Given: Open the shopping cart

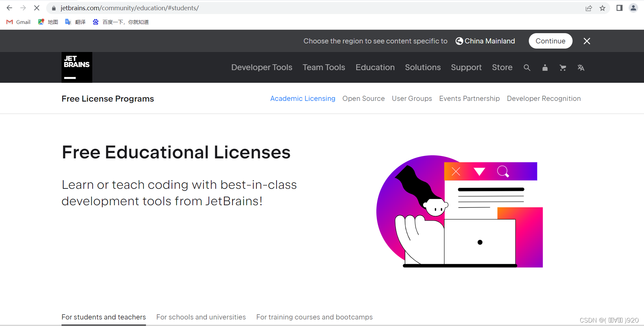Looking at the screenshot, I should pos(563,68).
